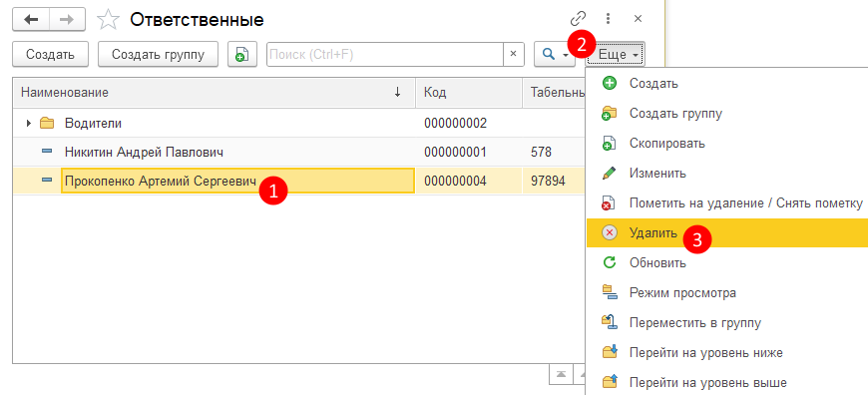The height and width of the screenshot is (395, 868).
Task: Go back with the left arrow button
Action: (31, 20)
